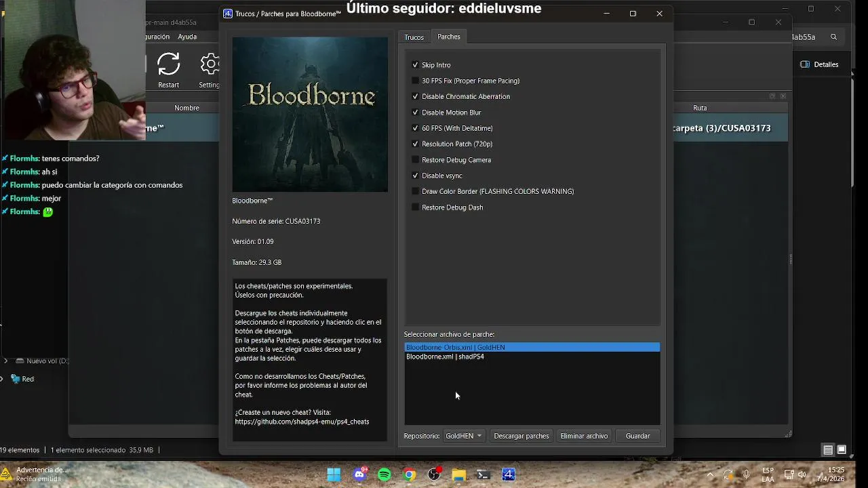
Task: Click the Bloodborne cover art image
Action: point(310,115)
